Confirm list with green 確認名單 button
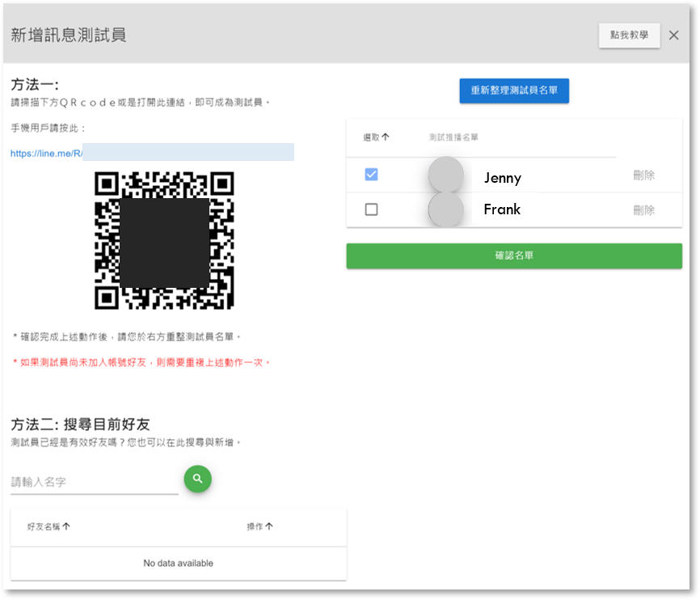The width and height of the screenshot is (700, 600). tap(514, 256)
